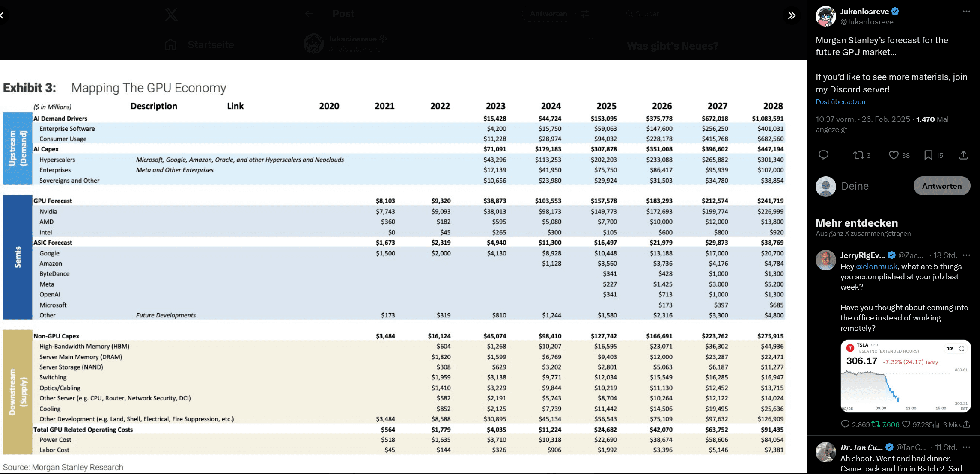Click the verified badge beside JerryRigEv
Image resolution: width=980 pixels, height=474 pixels.
point(892,255)
